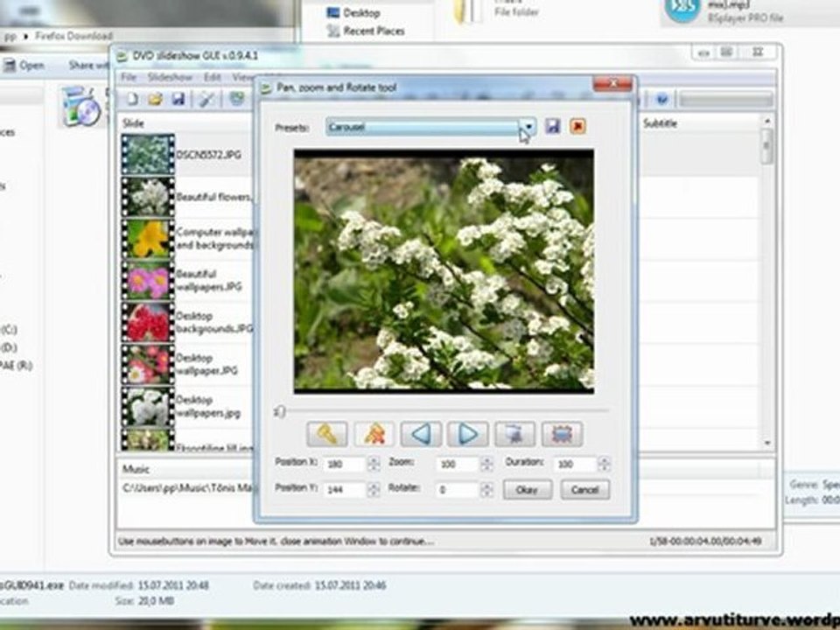Click the Subtitle column header

(x=660, y=123)
